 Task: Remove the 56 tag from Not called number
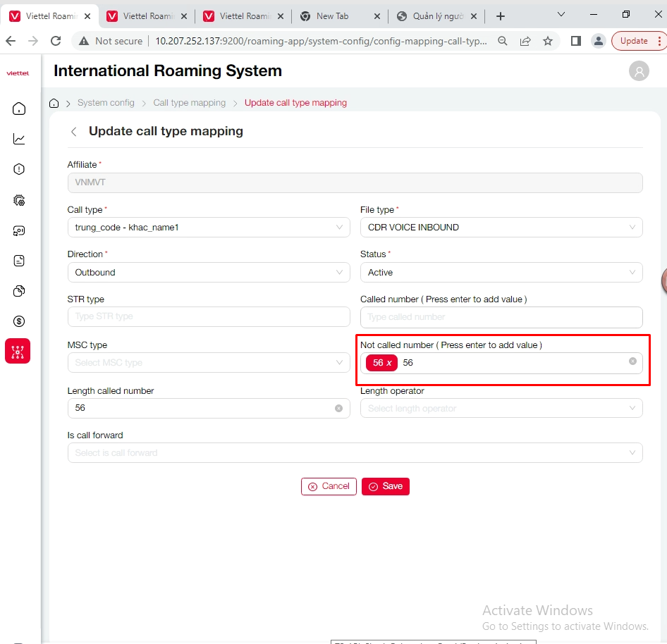389,363
